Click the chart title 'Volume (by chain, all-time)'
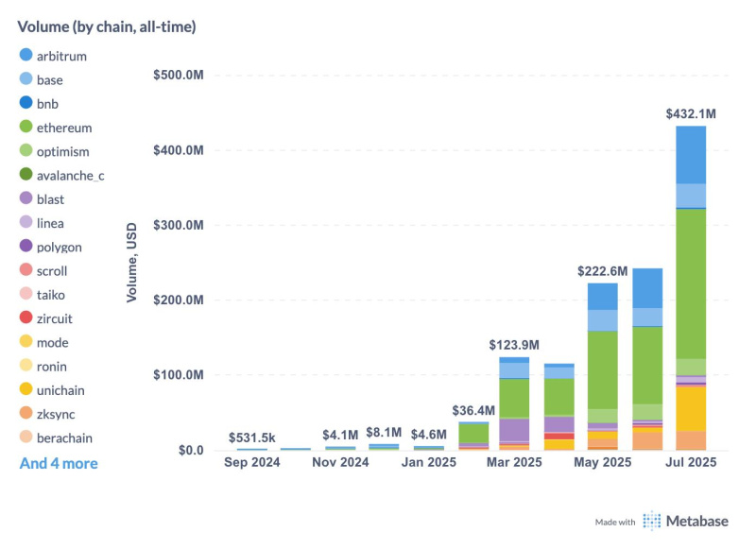The width and height of the screenshot is (756, 549). (x=107, y=26)
